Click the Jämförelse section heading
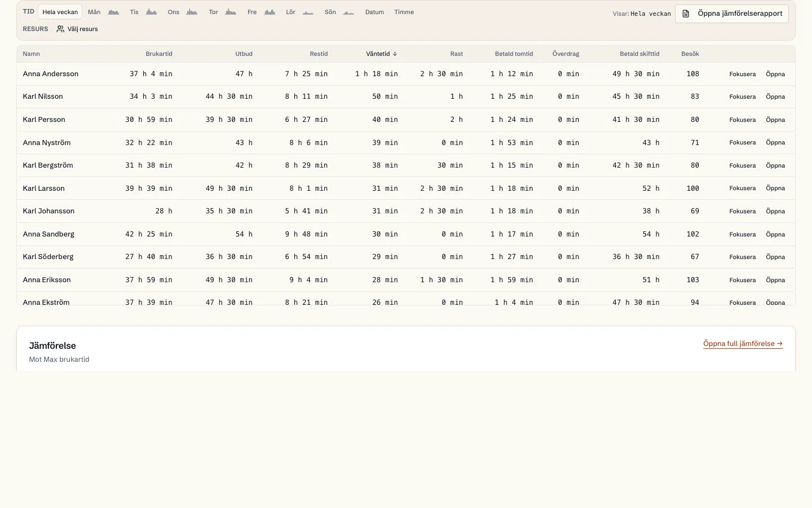Viewport: 812px width, 508px height. (52, 345)
